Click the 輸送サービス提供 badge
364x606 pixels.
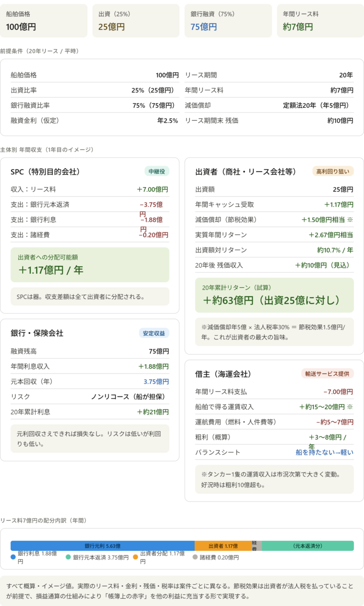point(327,373)
